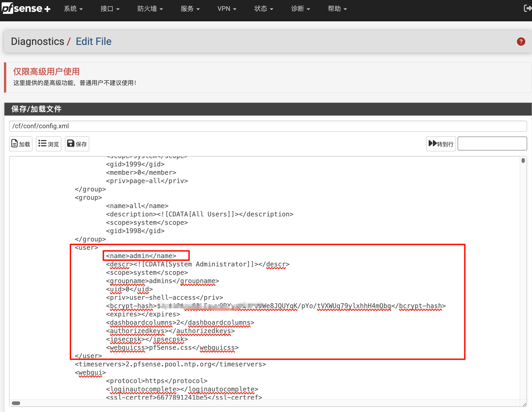Click the horizontal scrollbar thumb
Image resolution: width=532 pixels, height=412 pixels.
click(16, 403)
